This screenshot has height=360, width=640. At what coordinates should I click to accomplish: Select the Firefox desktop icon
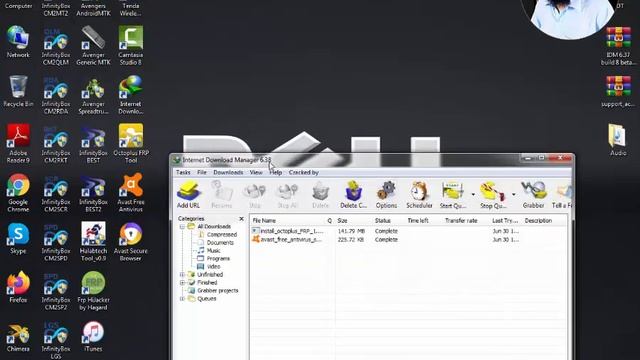[18, 287]
